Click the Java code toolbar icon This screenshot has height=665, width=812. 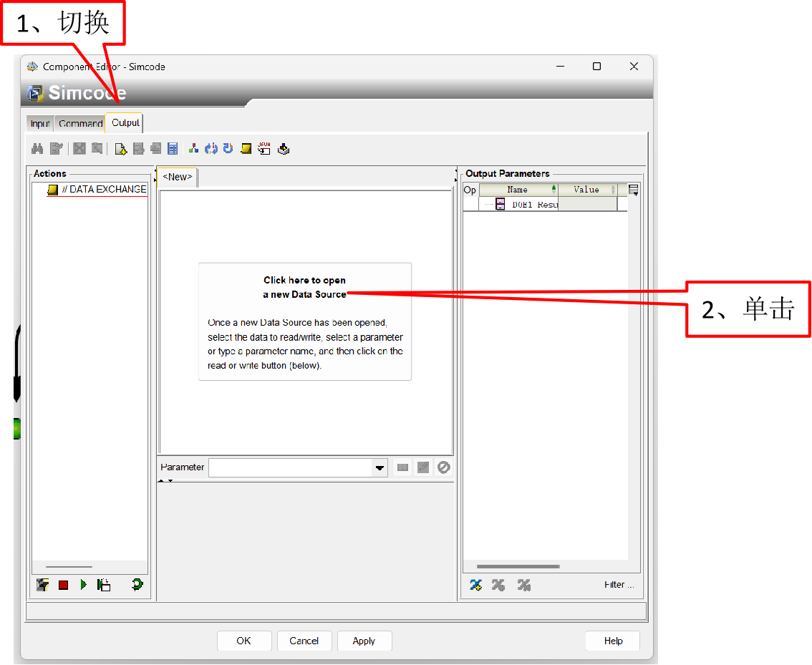coord(264,149)
